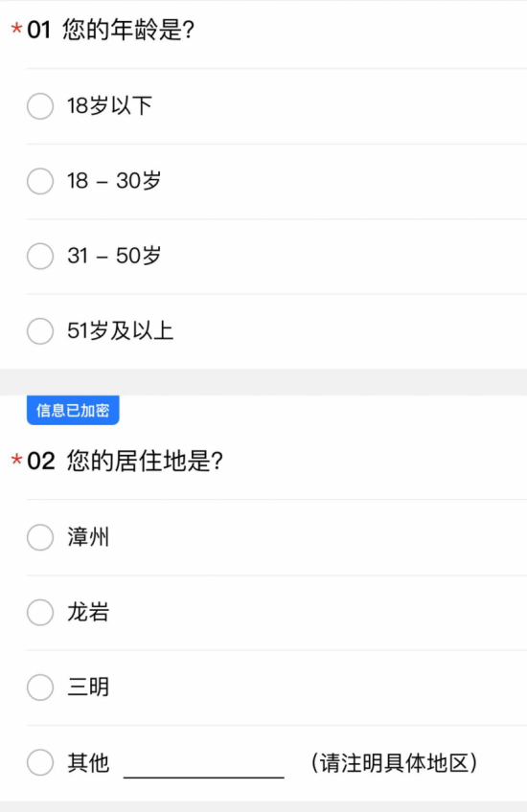Image resolution: width=527 pixels, height=812 pixels.
Task: Select the 51岁及以上 radio circle
Action: pyautogui.click(x=40, y=331)
